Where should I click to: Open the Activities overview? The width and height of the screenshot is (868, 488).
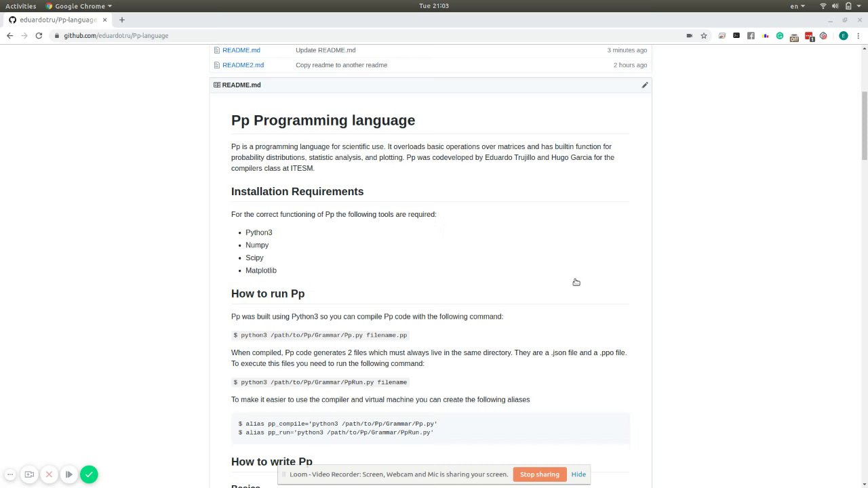(20, 6)
